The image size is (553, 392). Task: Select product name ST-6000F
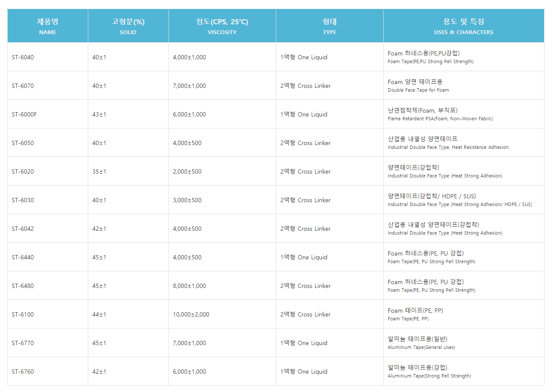[x=24, y=114]
